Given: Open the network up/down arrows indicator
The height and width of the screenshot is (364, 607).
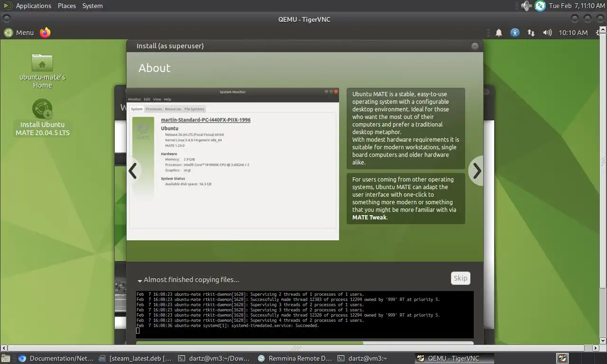Looking at the screenshot, I should click(531, 33).
